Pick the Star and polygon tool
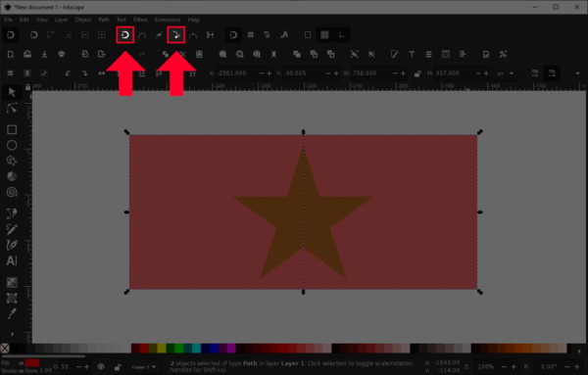 click(x=12, y=161)
